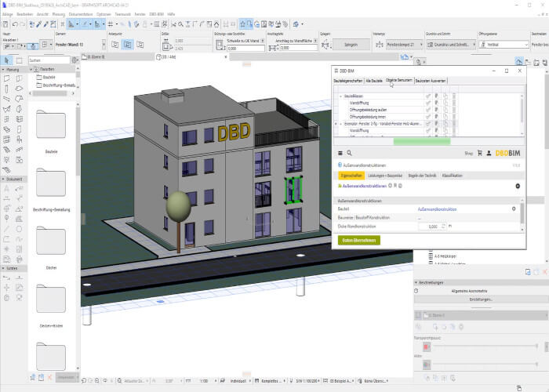Open the Regeln der Technik tab

tap(422, 176)
